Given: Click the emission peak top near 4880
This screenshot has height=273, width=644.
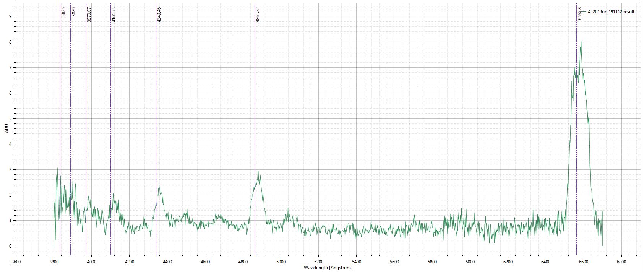Looking at the screenshot, I should click(259, 171).
